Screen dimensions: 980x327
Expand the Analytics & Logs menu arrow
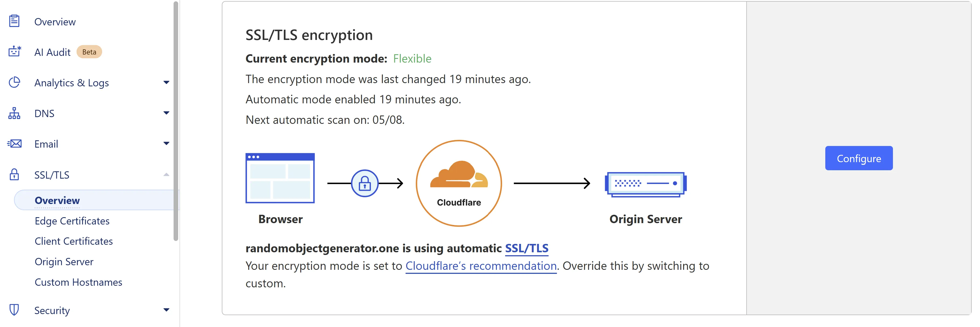pyautogui.click(x=166, y=82)
